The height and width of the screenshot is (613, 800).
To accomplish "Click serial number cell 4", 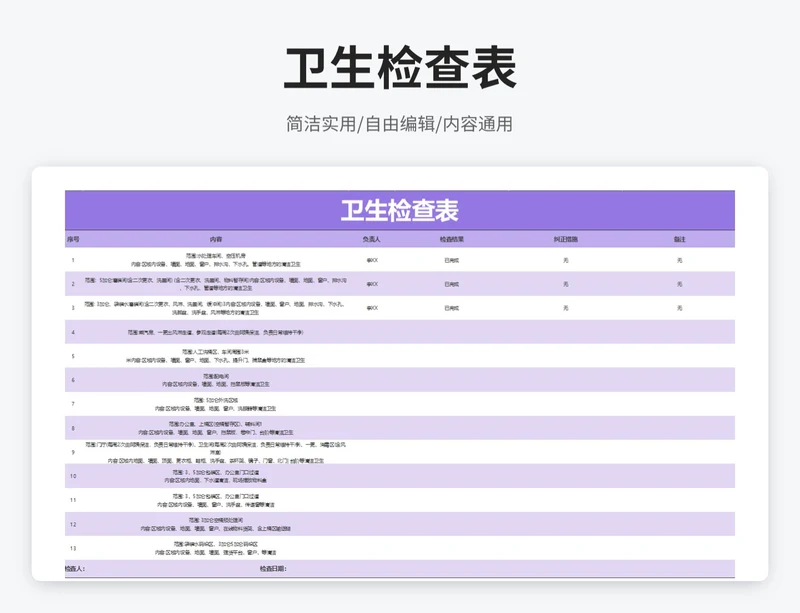I will [x=73, y=332].
